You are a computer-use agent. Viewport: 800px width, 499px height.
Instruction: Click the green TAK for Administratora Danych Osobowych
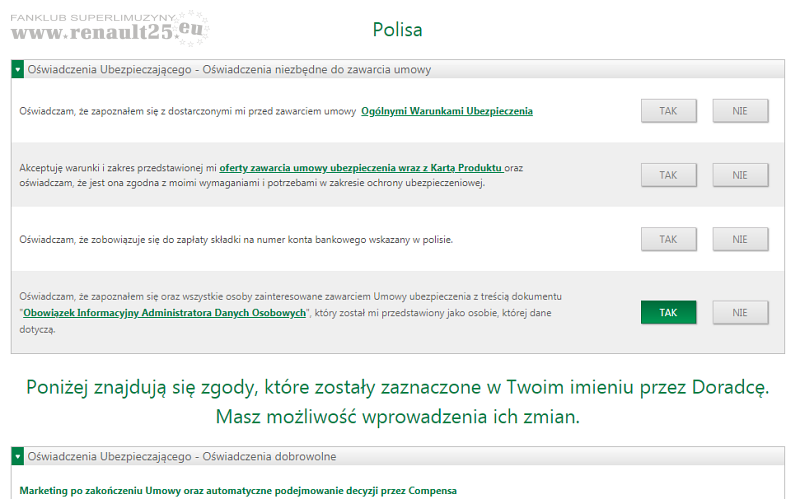click(x=669, y=313)
